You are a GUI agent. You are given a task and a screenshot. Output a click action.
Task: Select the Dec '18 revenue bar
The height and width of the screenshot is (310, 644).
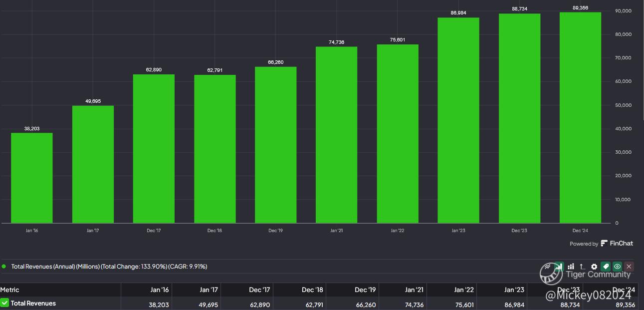(215, 149)
